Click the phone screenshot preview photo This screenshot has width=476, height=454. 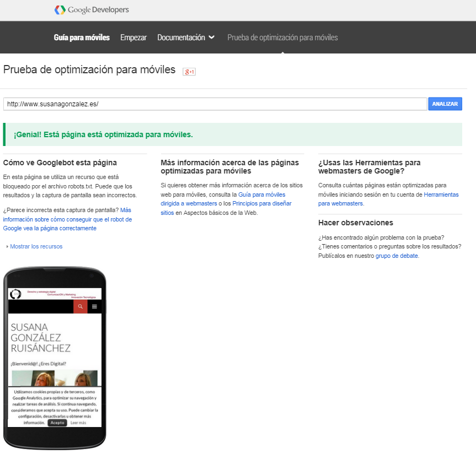point(55,378)
